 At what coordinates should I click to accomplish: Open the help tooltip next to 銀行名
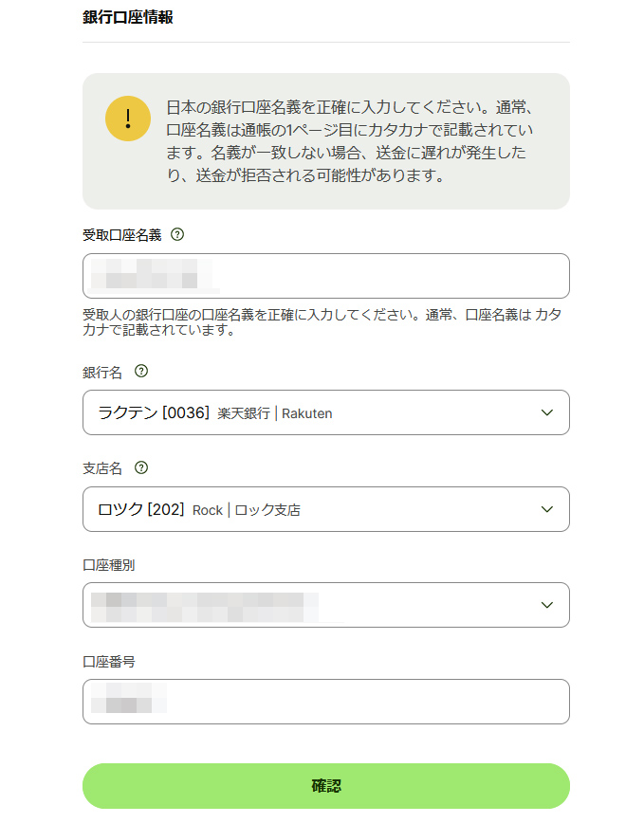[x=142, y=372]
